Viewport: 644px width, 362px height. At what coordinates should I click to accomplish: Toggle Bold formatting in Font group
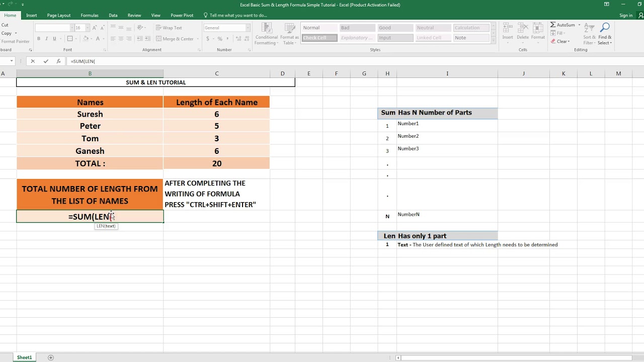(x=39, y=39)
